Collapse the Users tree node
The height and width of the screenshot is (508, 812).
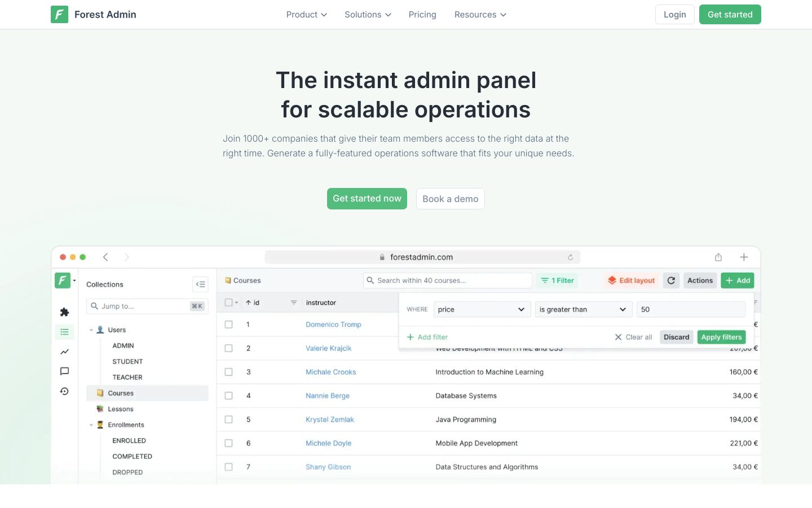[91, 330]
